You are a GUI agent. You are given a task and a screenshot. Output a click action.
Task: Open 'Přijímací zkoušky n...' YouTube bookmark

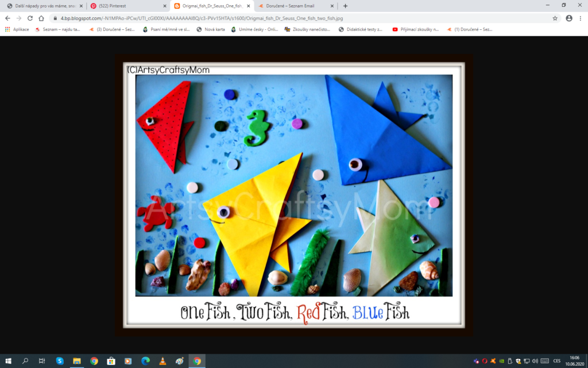click(416, 29)
